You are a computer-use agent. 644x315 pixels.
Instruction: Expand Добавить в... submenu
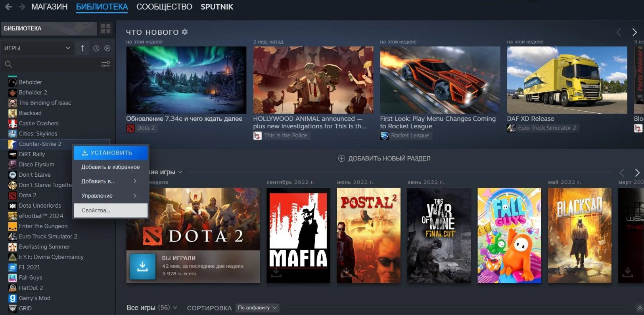pyautogui.click(x=111, y=181)
